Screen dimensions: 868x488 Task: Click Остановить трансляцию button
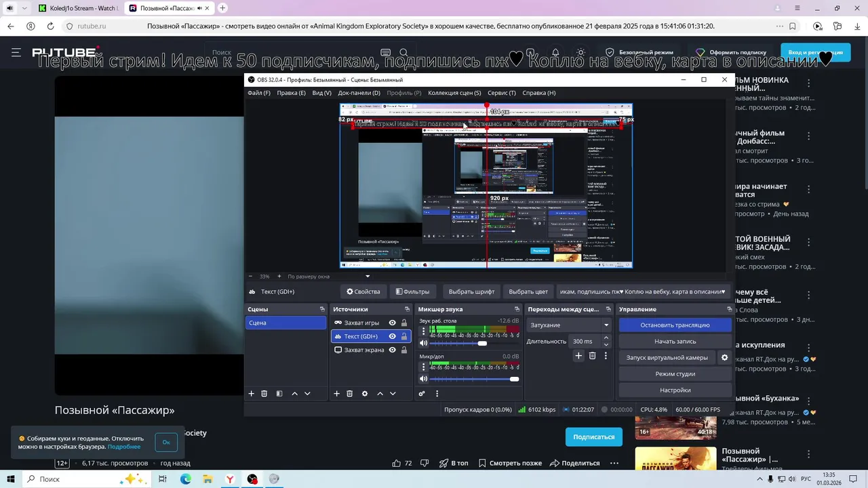pyautogui.click(x=675, y=325)
